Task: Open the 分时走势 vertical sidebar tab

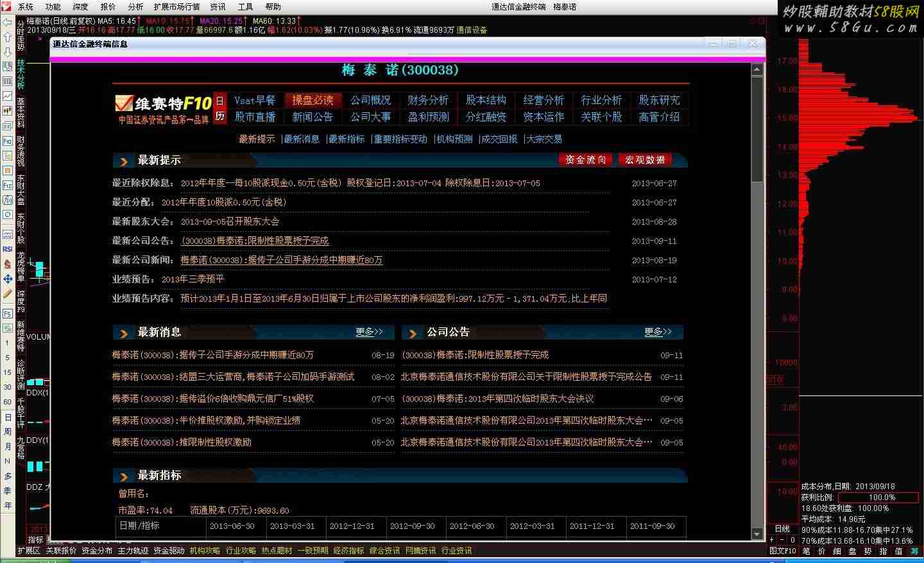Action: coord(21,36)
